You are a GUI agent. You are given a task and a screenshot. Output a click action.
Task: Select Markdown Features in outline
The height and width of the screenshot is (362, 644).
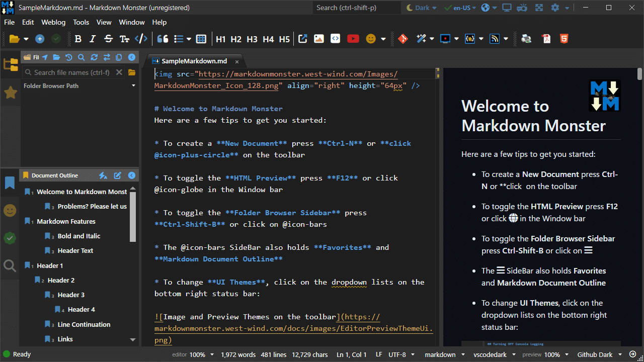pos(66,221)
